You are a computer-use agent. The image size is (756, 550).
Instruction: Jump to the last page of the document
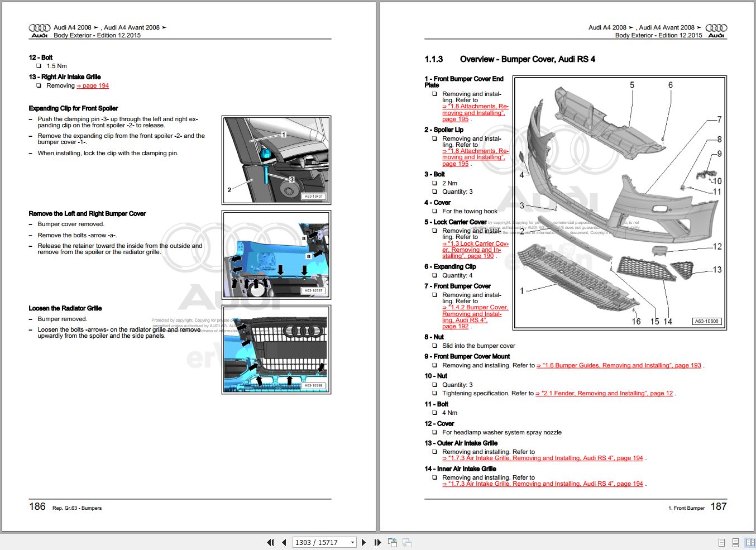coord(377,542)
